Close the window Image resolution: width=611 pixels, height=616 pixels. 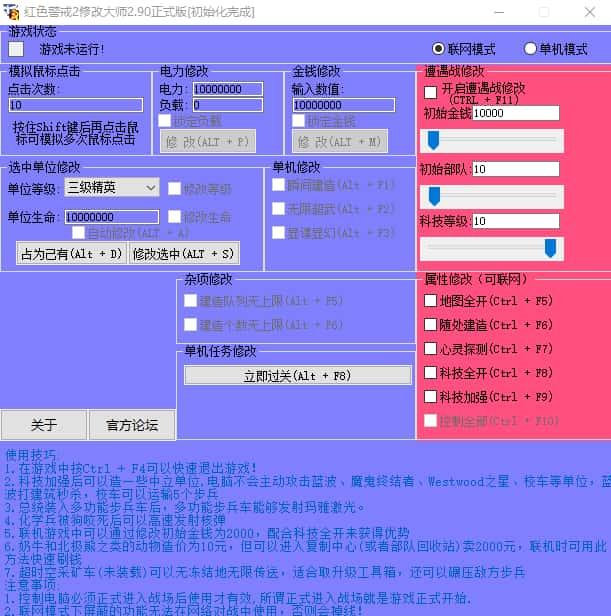[x=590, y=12]
